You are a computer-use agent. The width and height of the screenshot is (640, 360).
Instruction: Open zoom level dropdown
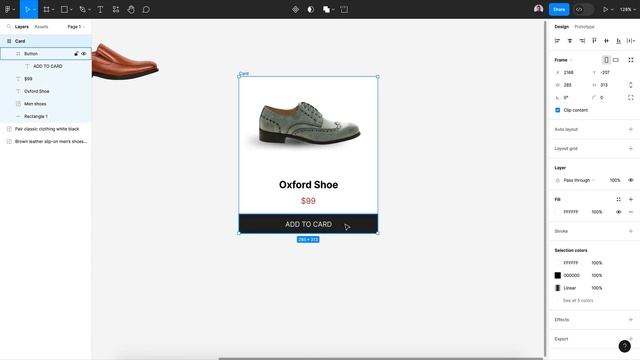(x=627, y=9)
